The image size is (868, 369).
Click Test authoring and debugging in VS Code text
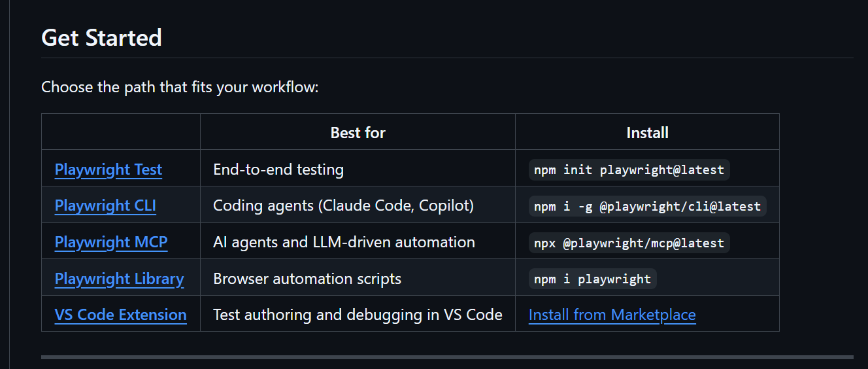coord(358,315)
